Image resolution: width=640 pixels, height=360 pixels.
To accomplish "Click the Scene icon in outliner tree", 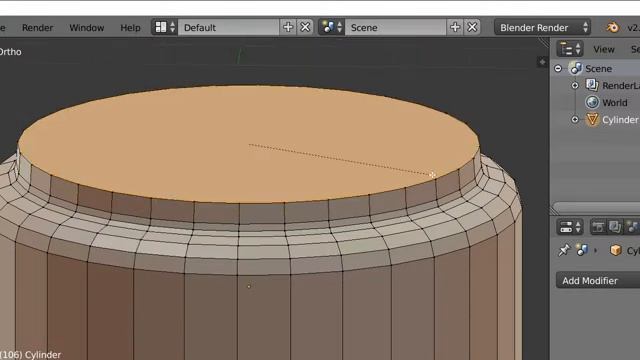I will 576,68.
